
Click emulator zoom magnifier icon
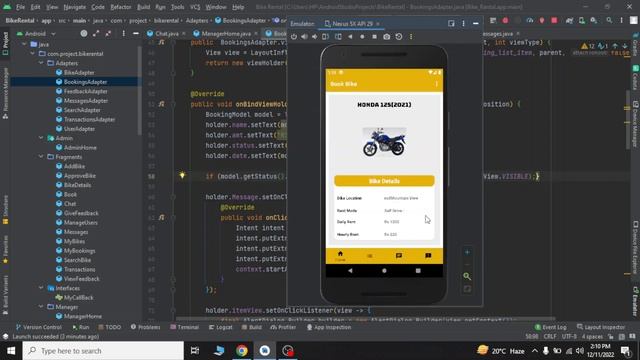pyautogui.click(x=467, y=276)
